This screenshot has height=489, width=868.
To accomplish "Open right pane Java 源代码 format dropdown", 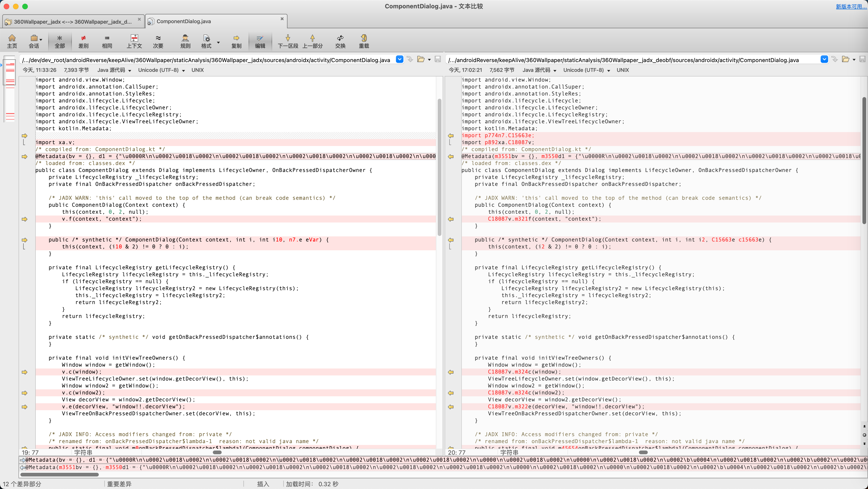I will [539, 70].
